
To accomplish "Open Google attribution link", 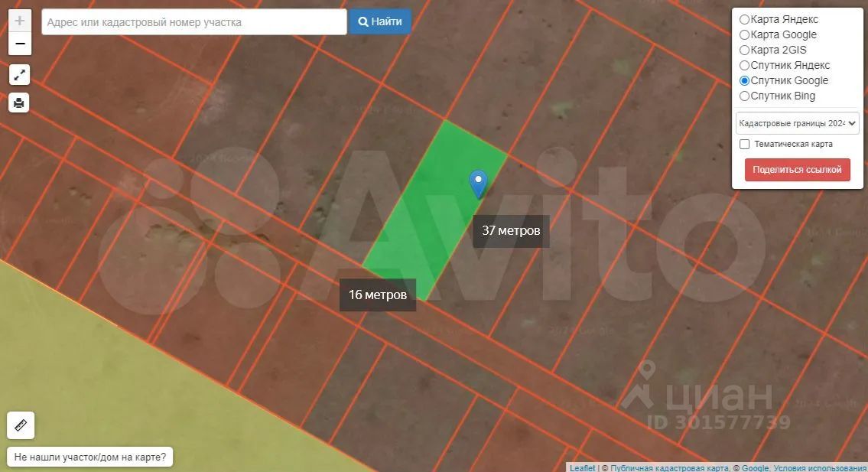I will [755, 468].
